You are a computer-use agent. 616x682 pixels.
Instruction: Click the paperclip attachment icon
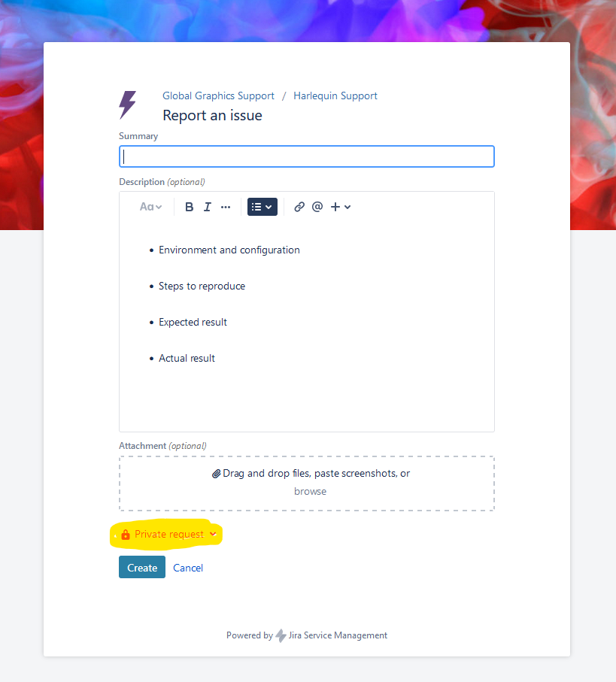pyautogui.click(x=216, y=474)
